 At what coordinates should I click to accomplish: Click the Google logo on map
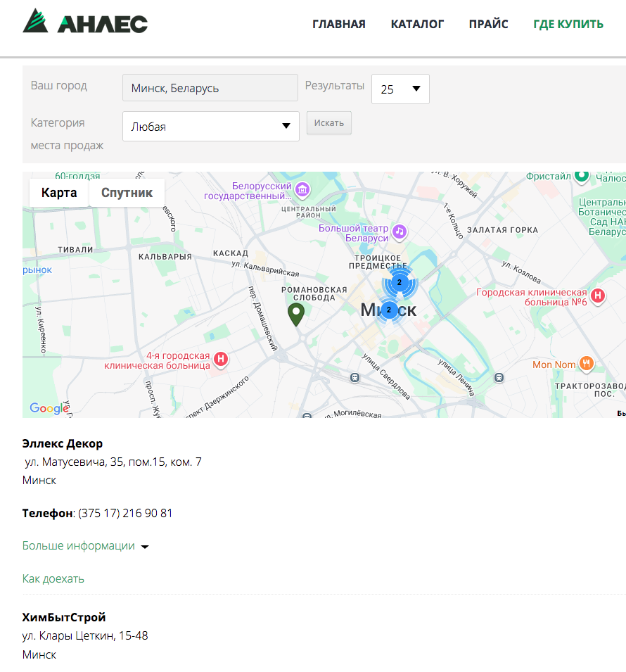tap(49, 408)
